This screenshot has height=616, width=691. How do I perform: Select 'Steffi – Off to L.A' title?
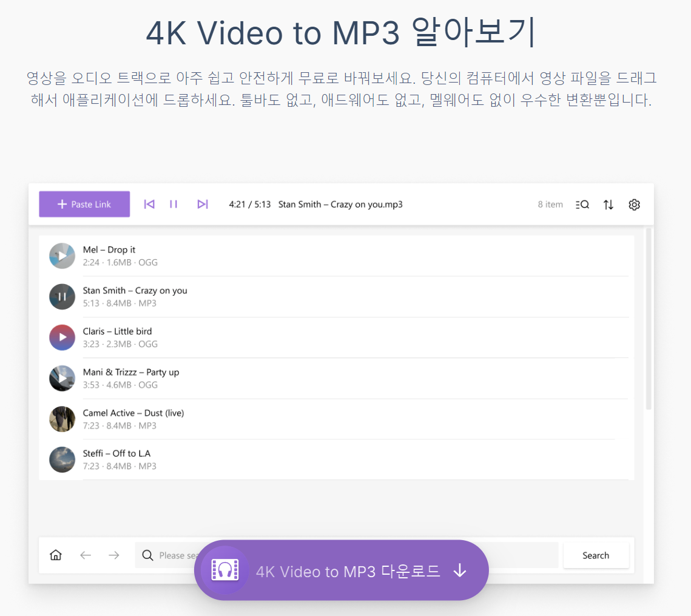click(x=116, y=453)
